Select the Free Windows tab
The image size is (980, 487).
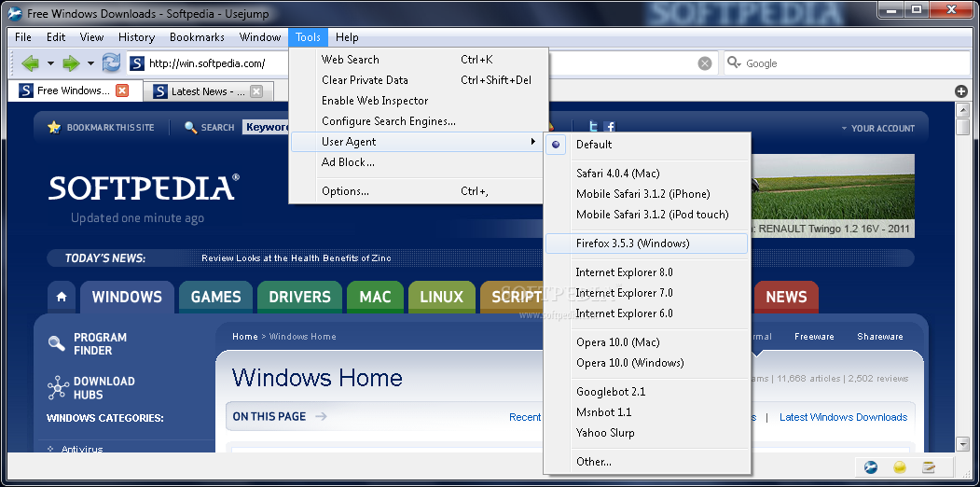point(75,90)
